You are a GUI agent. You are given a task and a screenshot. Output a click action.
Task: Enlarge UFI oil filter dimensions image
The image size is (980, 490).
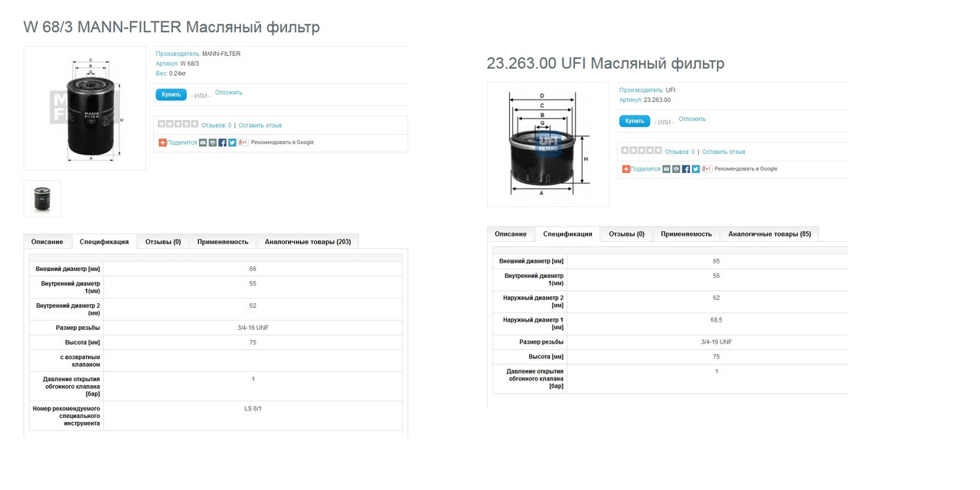coord(548,145)
